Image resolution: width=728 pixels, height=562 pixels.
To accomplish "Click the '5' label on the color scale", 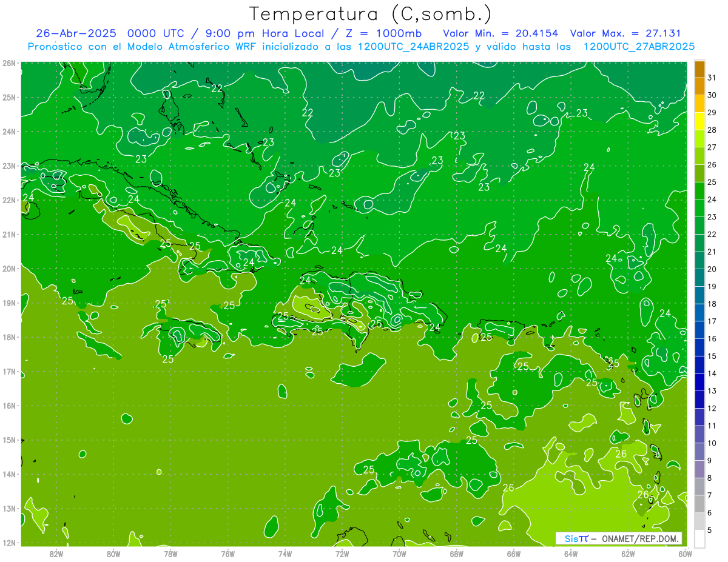I will coord(710,530).
